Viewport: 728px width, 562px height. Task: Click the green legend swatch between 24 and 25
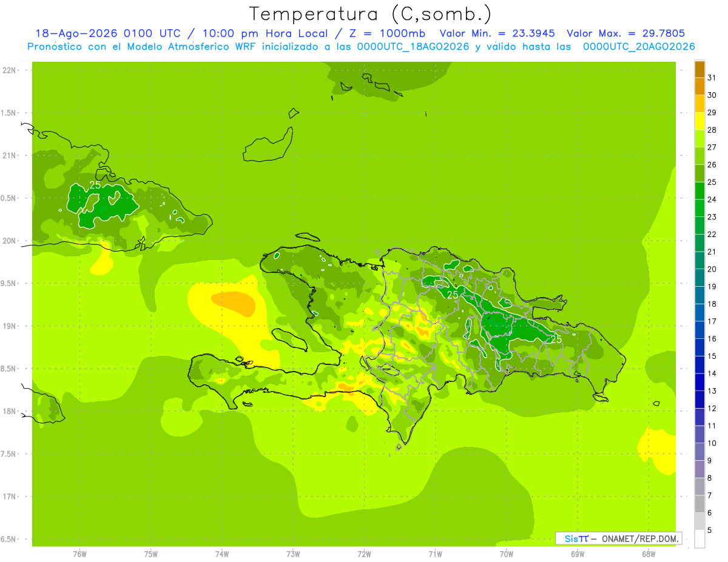[699, 191]
